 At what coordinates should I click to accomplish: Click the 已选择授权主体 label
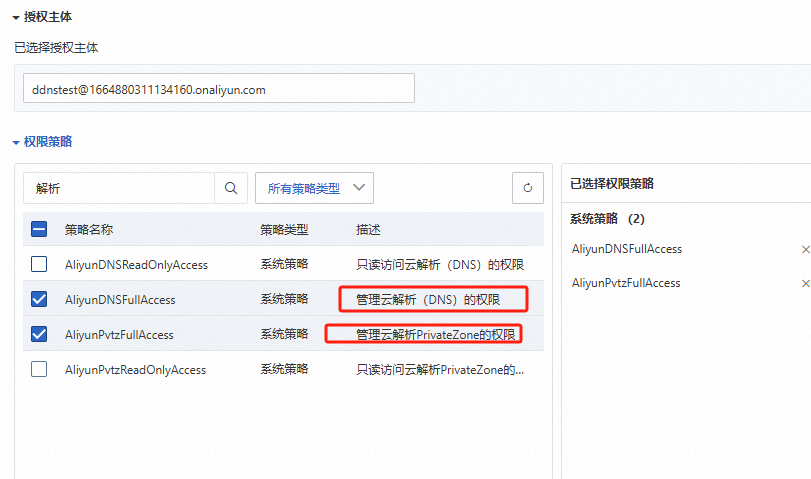(x=56, y=48)
